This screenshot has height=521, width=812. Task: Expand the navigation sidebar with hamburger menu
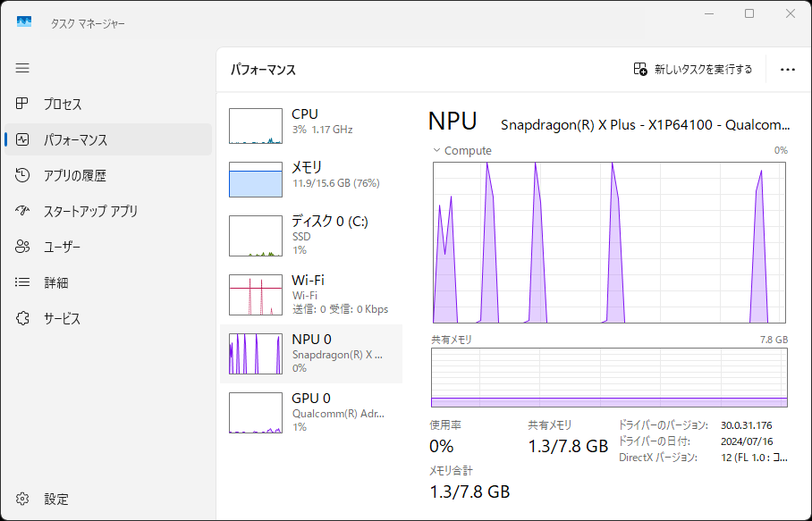tap(22, 68)
